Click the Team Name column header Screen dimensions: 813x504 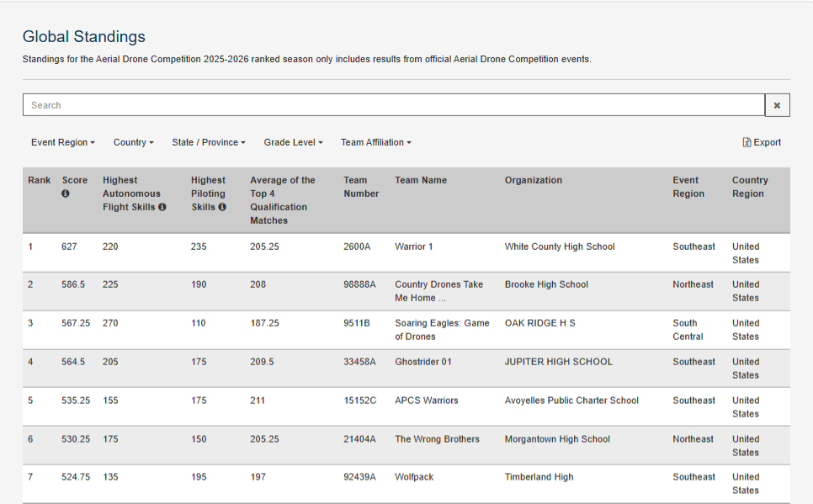pyautogui.click(x=421, y=180)
